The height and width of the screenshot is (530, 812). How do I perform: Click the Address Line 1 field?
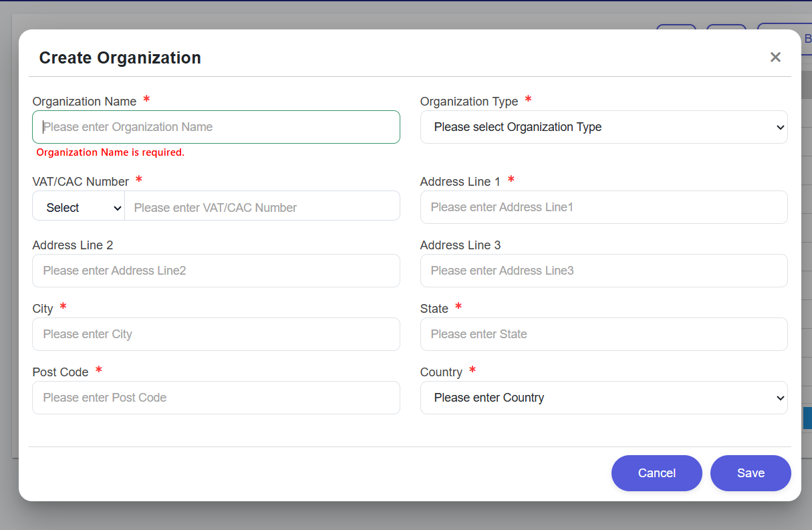pyautogui.click(x=603, y=207)
